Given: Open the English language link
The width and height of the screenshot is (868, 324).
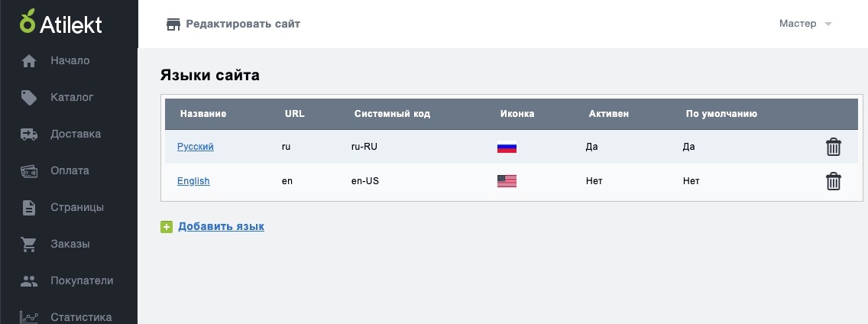Looking at the screenshot, I should (x=193, y=181).
